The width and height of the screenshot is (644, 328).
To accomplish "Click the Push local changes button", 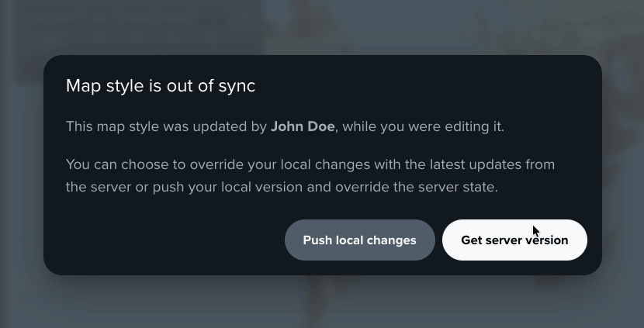I will [x=359, y=240].
